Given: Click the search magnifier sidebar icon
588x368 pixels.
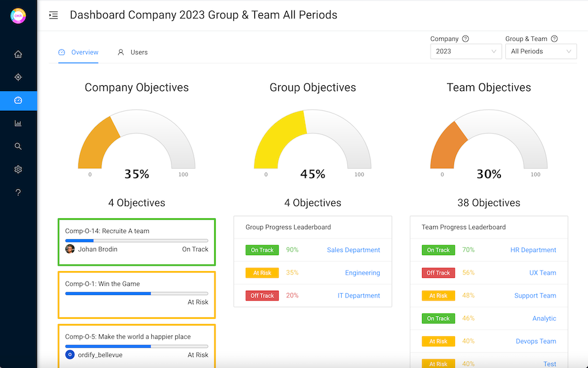Looking at the screenshot, I should 18,147.
